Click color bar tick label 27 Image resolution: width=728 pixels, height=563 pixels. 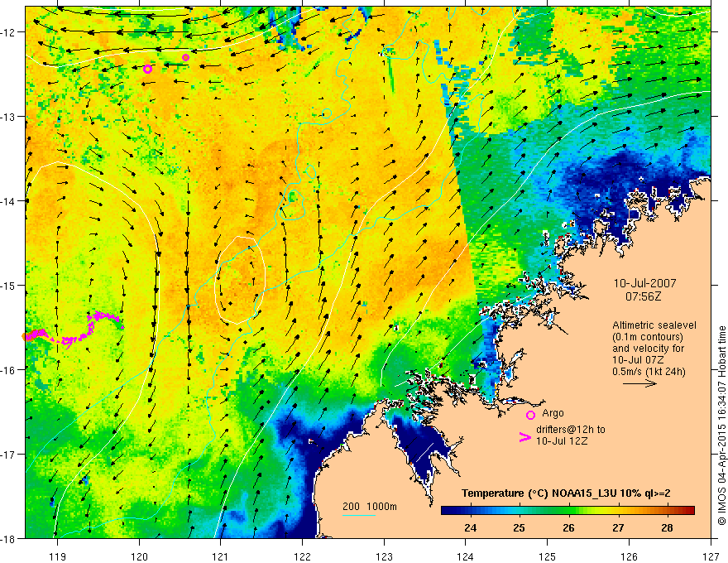[617, 527]
